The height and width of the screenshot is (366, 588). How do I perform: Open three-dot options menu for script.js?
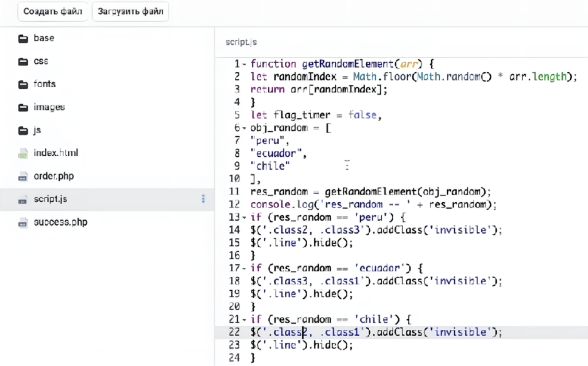203,199
